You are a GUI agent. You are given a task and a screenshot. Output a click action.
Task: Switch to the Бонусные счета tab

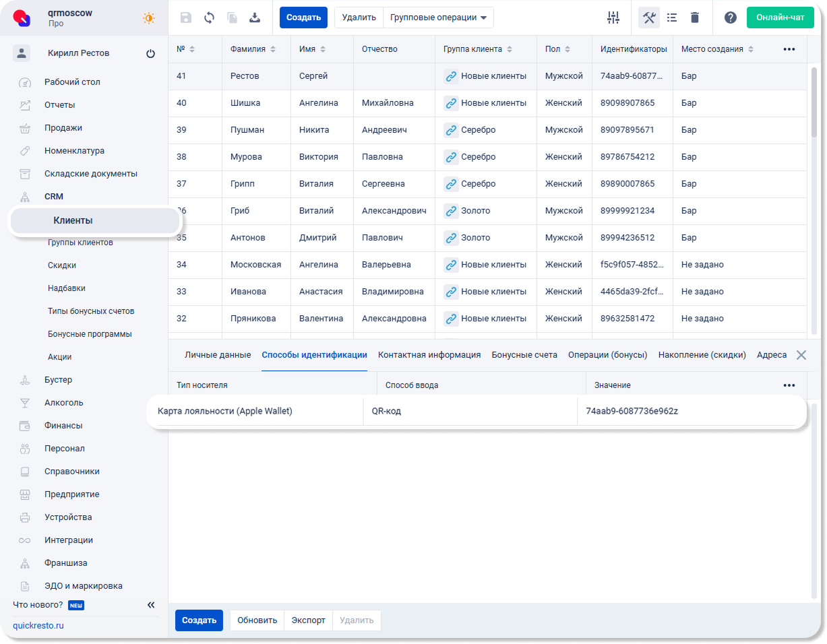coord(524,355)
